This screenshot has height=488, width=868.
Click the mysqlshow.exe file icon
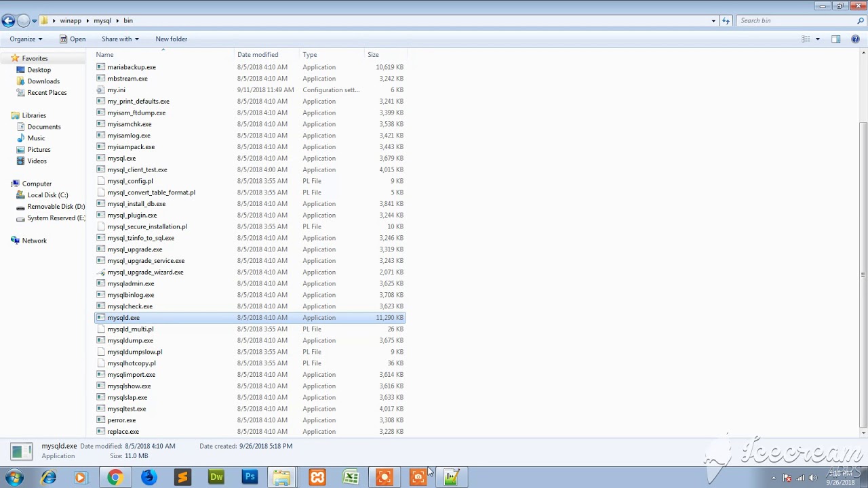(x=101, y=386)
